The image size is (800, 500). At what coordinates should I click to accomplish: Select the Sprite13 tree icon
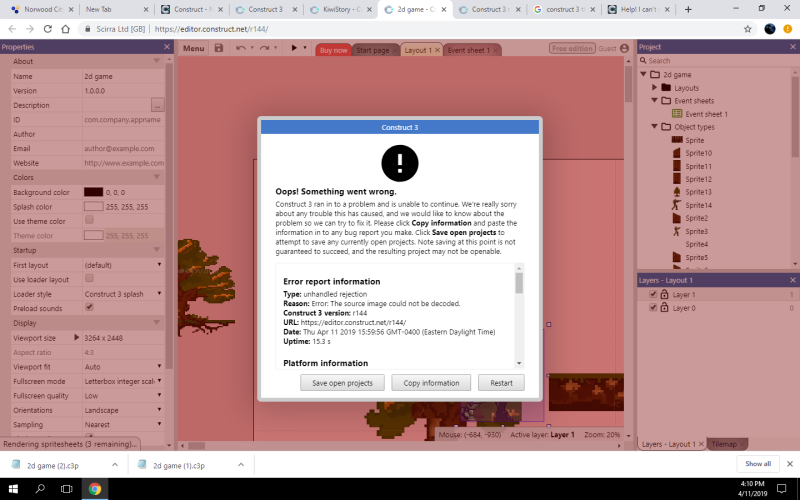[x=677, y=192]
